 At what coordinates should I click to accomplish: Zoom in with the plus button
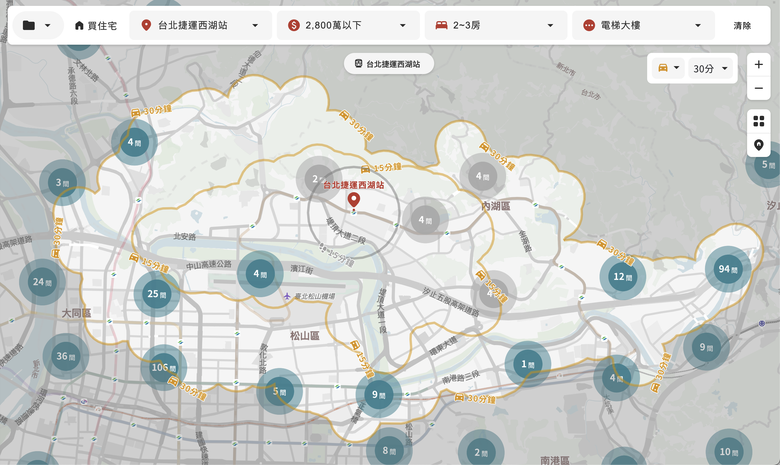(x=759, y=64)
